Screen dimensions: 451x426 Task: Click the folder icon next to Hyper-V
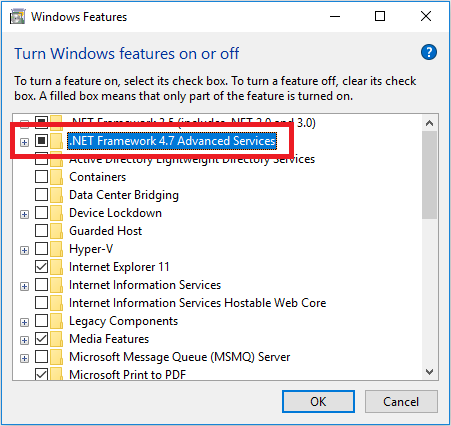tap(56, 249)
